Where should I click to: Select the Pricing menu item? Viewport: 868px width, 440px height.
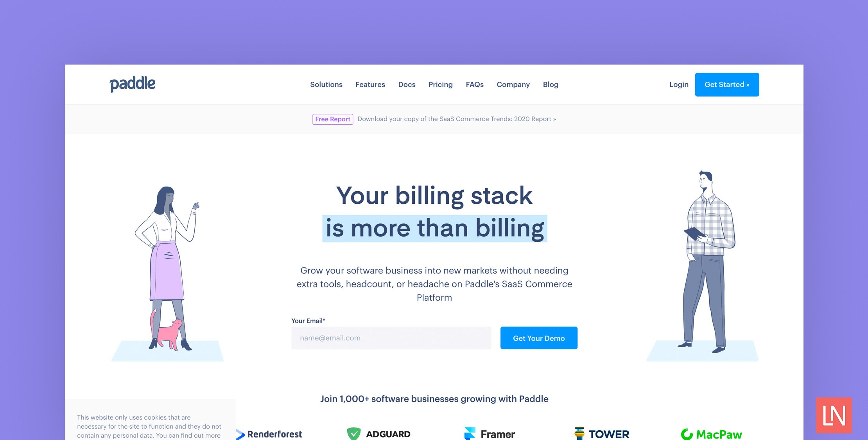pyautogui.click(x=441, y=84)
